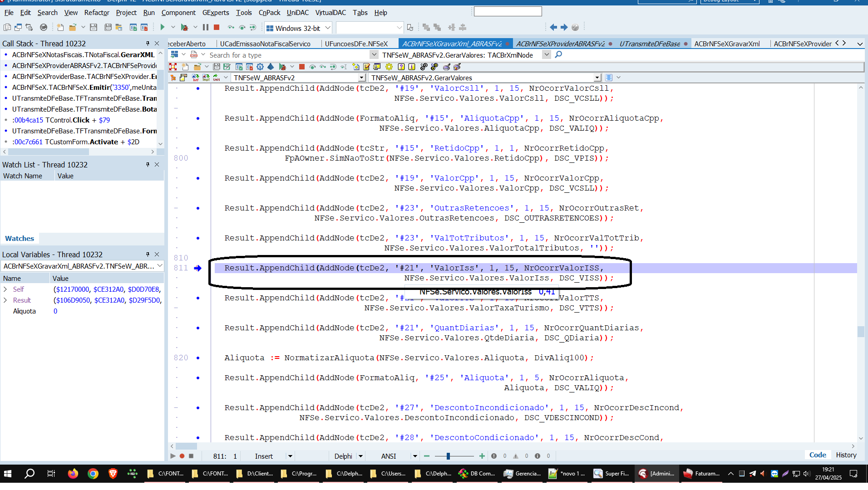Click the find magnifier beside the method combo

[558, 54]
